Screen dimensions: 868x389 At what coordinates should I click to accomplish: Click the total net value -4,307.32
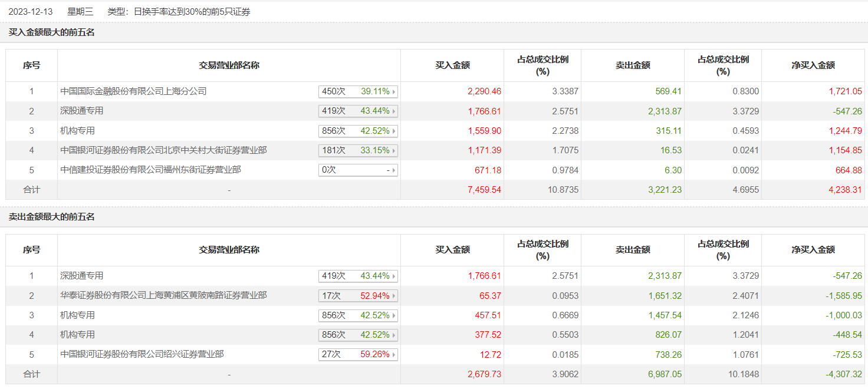point(842,374)
